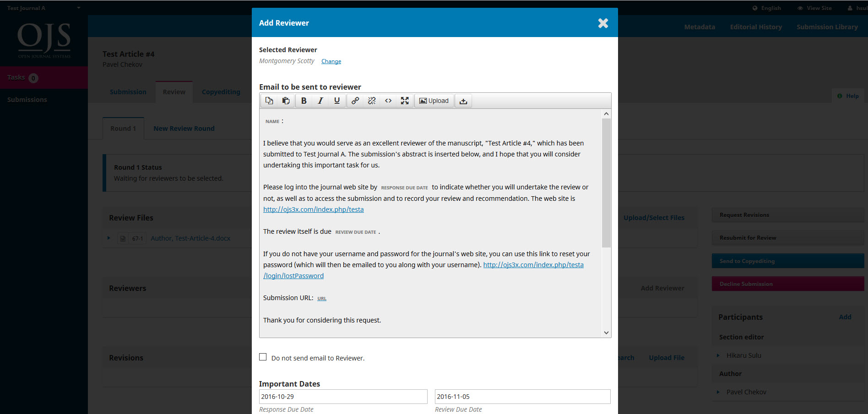Check 'Do not send email to Reviewer'
The width and height of the screenshot is (868, 414).
[x=263, y=357]
